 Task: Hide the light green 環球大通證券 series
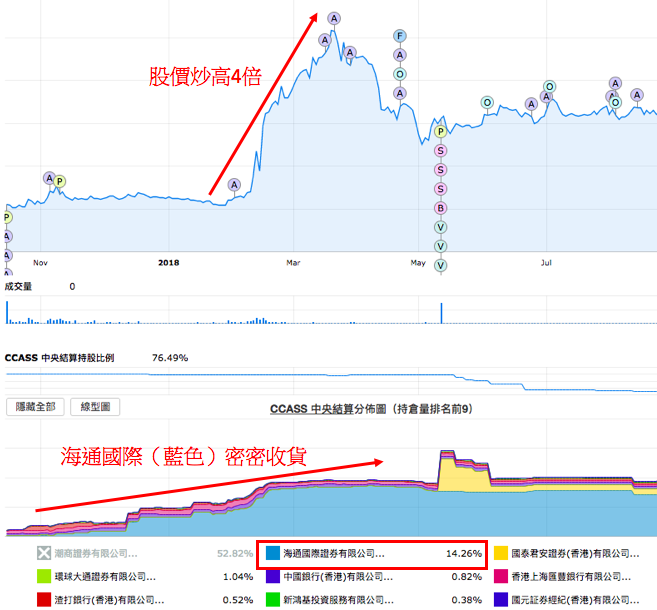point(44,577)
